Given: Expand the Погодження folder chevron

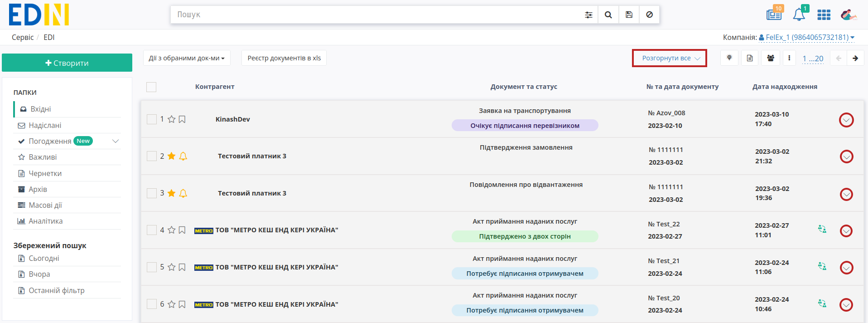Looking at the screenshot, I should pos(116,141).
